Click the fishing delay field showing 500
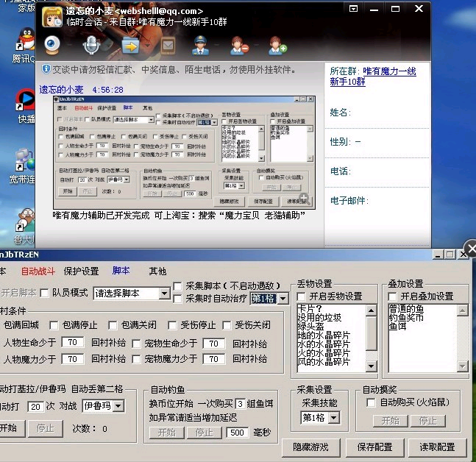 pyautogui.click(x=237, y=433)
